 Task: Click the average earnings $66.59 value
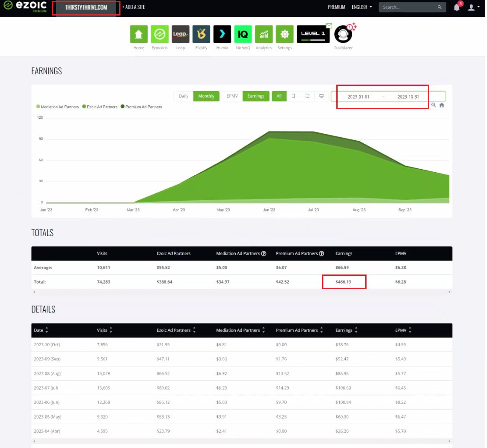(342, 268)
